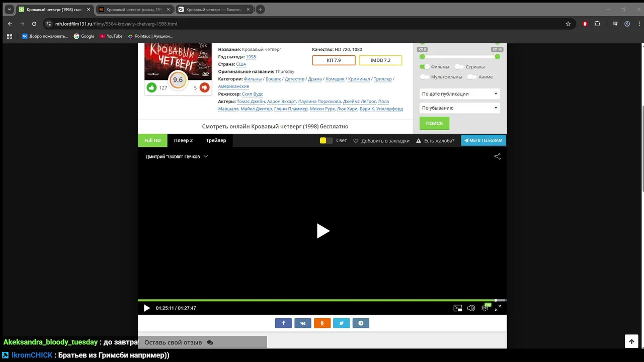644x362 pixels.
Task: Share on Odnoklassniki button
Action: coord(322,323)
